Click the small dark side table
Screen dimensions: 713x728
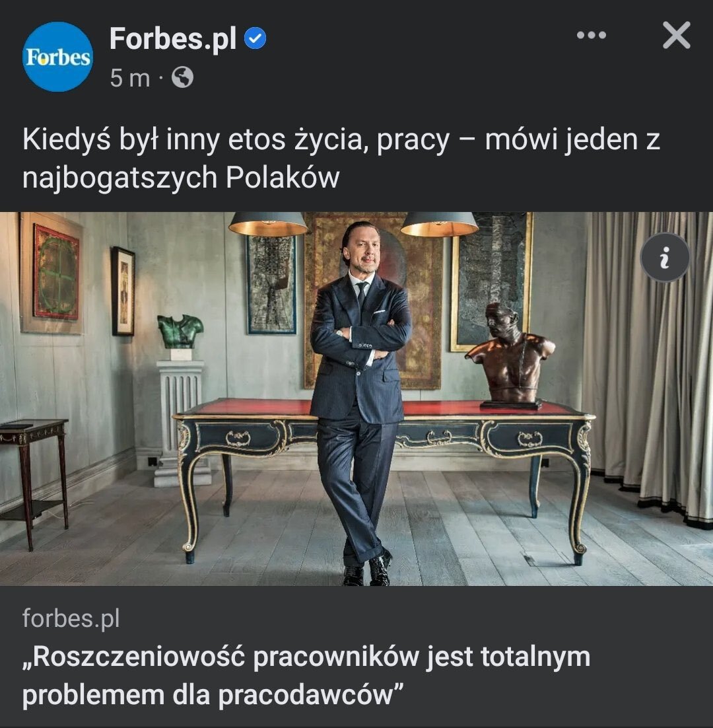click(x=32, y=482)
